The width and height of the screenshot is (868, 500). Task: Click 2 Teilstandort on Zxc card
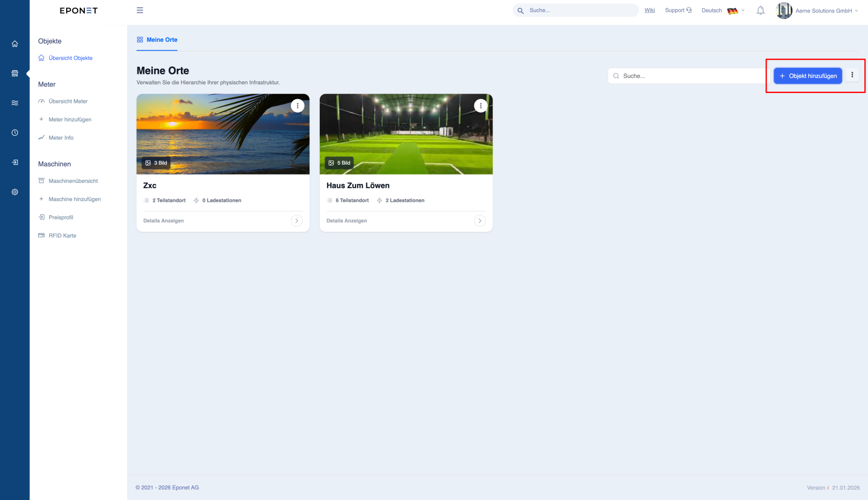point(164,200)
